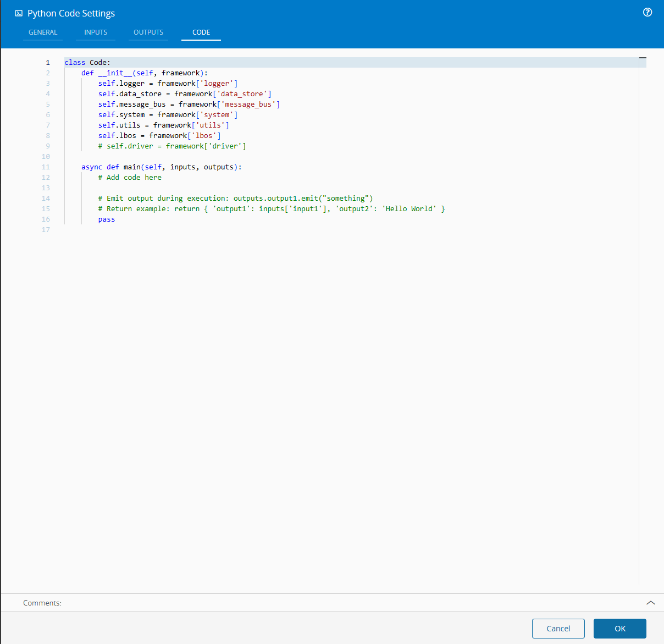The height and width of the screenshot is (644, 664).
Task: Open the OUTPUTS tab
Action: (x=148, y=32)
